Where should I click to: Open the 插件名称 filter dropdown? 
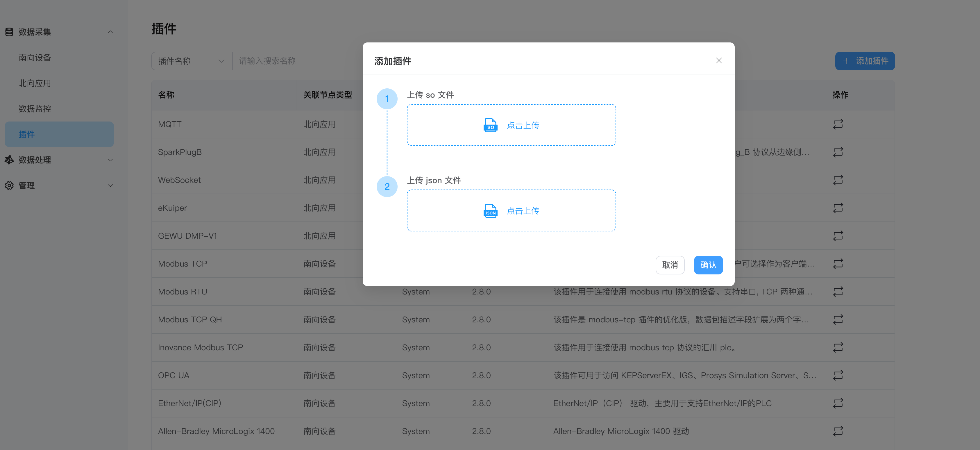point(191,61)
